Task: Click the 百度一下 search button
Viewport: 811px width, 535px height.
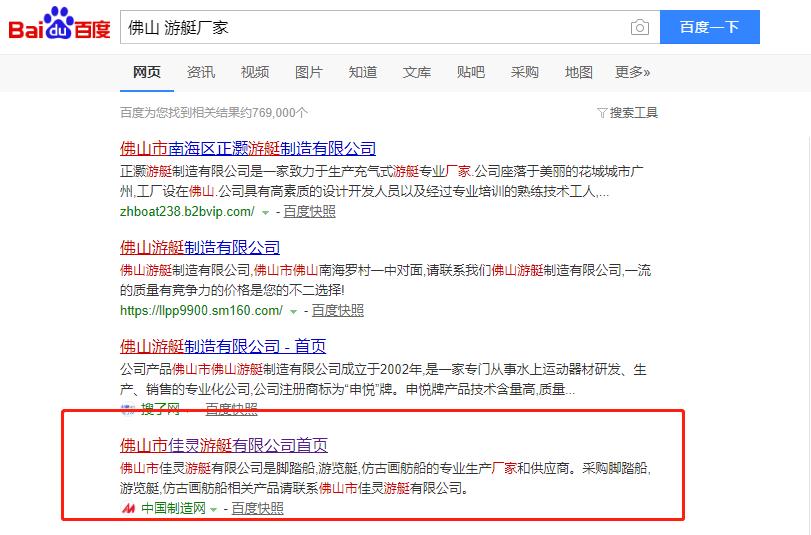Action: pyautogui.click(x=710, y=27)
